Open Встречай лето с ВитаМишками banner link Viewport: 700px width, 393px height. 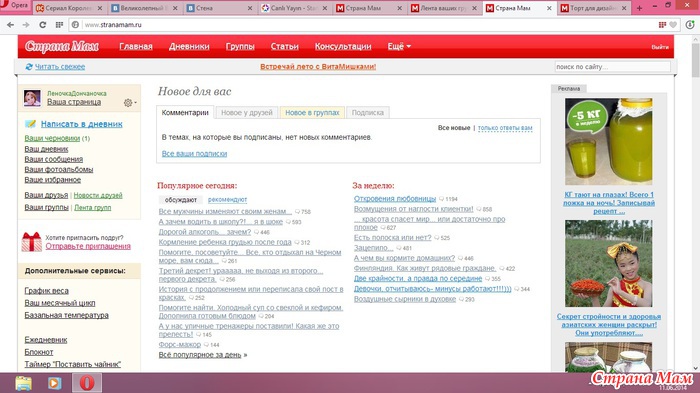coord(318,67)
